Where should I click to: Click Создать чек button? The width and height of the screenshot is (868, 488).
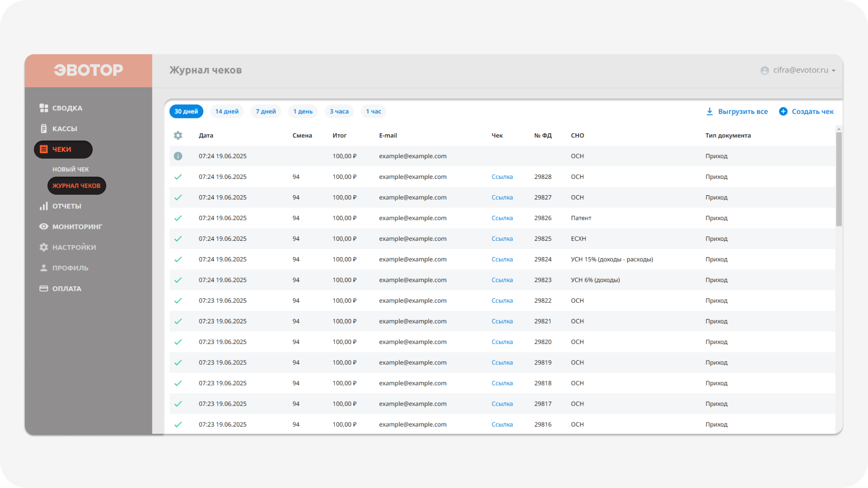(x=807, y=112)
